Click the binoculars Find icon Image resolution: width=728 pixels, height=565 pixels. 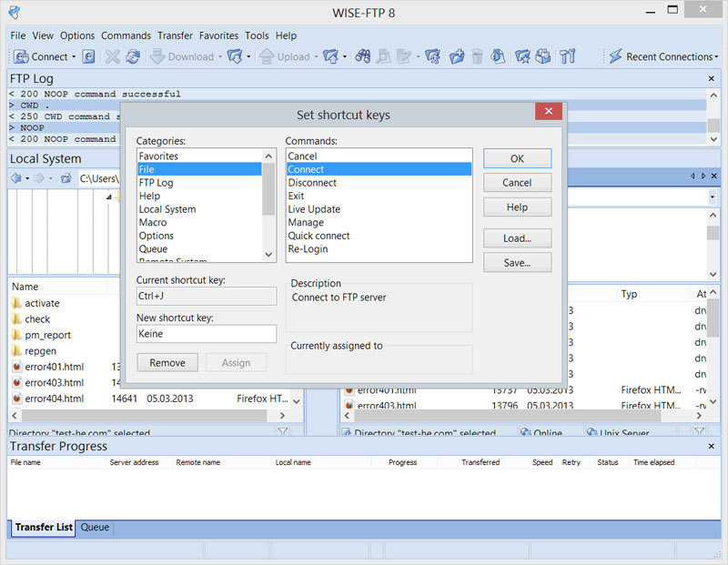(x=362, y=56)
